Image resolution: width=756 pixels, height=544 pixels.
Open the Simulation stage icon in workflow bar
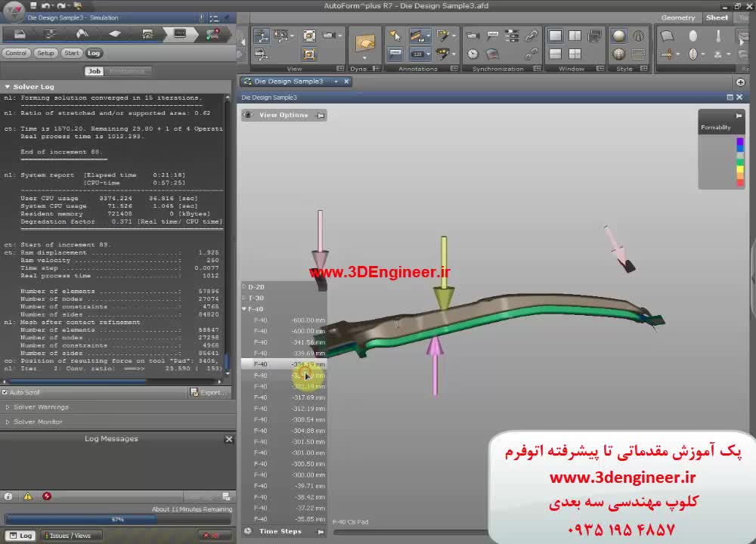(180, 34)
